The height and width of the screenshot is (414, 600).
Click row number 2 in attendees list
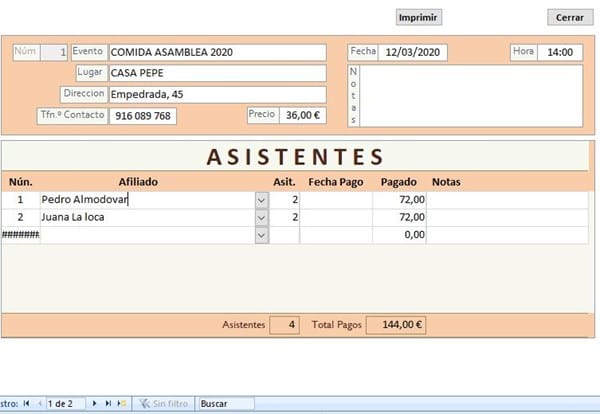tap(20, 217)
